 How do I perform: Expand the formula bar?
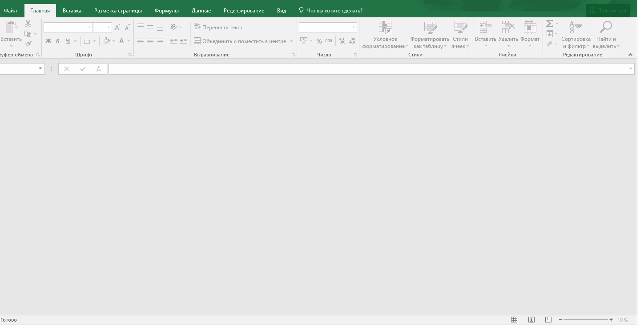[x=631, y=69]
